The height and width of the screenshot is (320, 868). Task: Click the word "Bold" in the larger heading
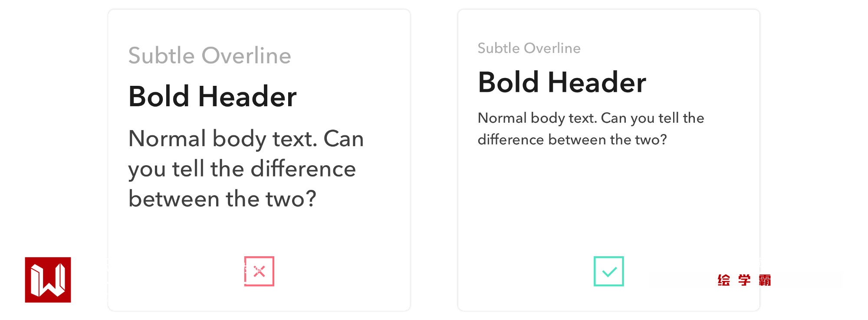pyautogui.click(x=159, y=96)
